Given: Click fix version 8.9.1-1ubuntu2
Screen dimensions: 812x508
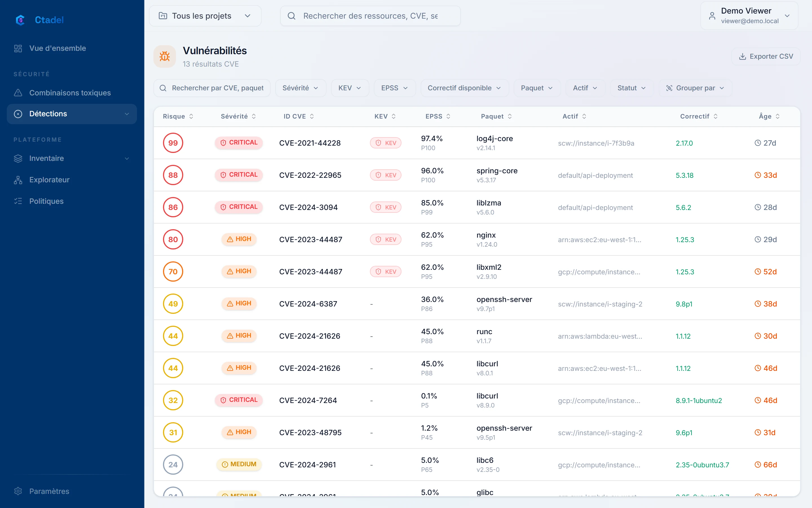Looking at the screenshot, I should tap(699, 400).
